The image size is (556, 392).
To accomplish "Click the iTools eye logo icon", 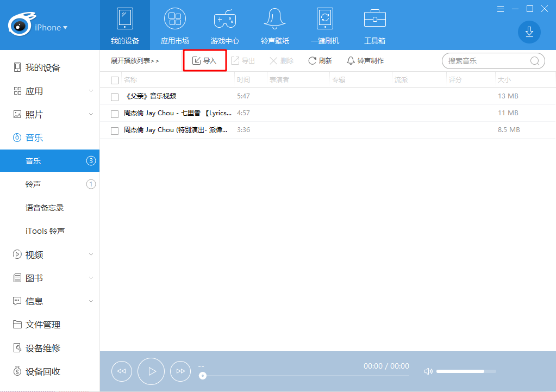I will (x=21, y=24).
